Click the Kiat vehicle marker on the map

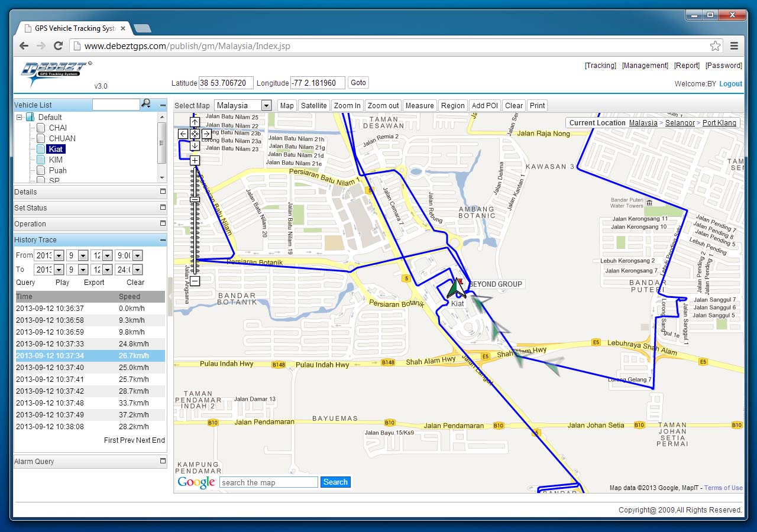(x=456, y=288)
